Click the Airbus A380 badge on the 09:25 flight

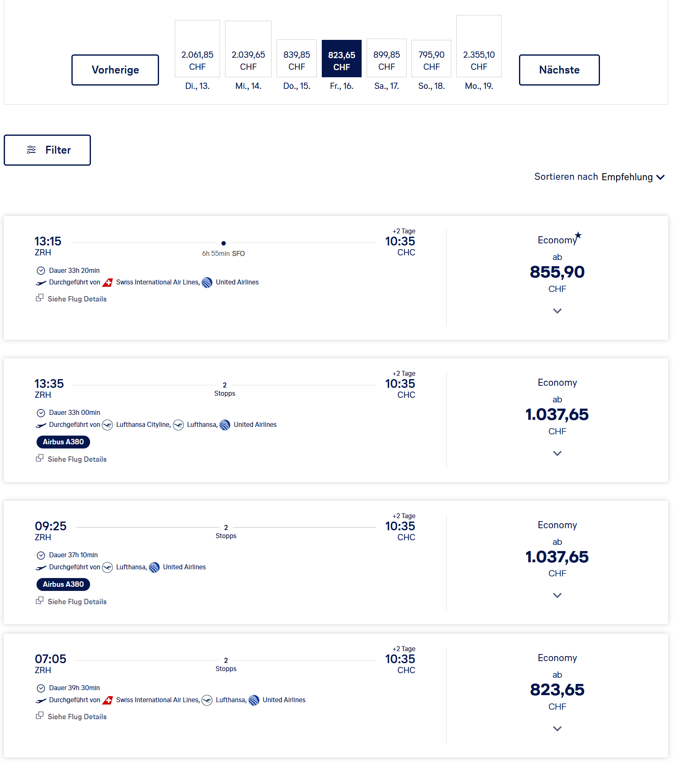63,584
